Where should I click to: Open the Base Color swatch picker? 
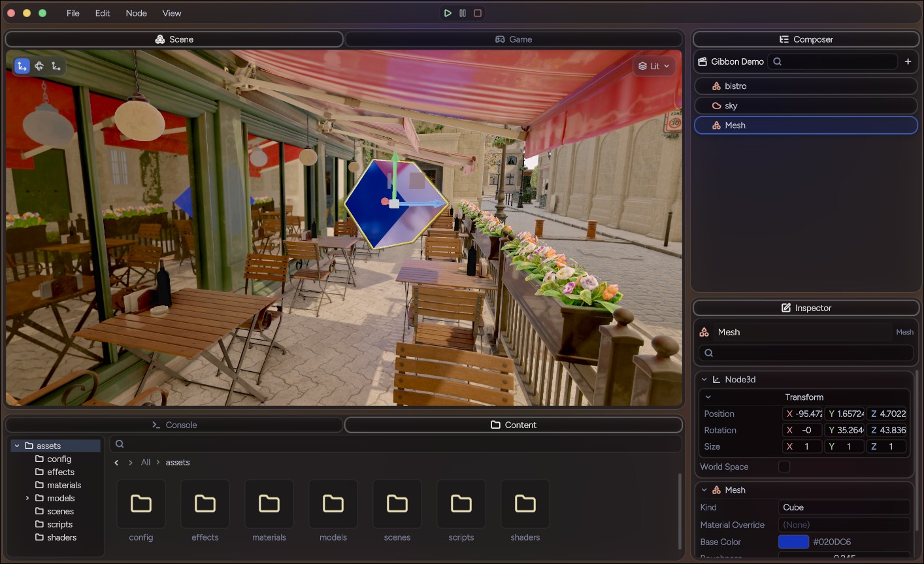point(793,542)
